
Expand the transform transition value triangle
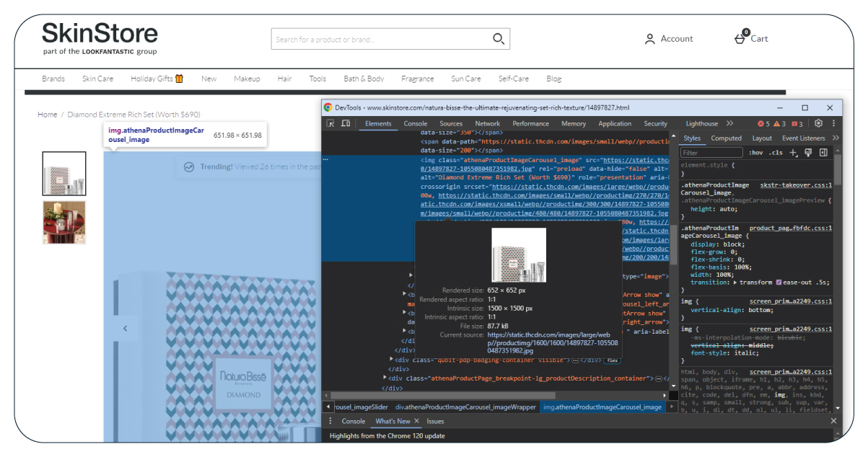coord(735,282)
